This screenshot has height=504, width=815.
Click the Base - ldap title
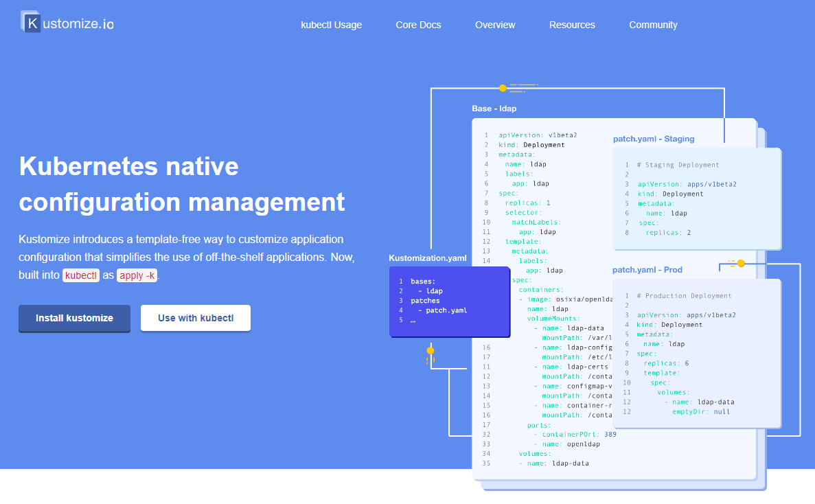tap(494, 108)
